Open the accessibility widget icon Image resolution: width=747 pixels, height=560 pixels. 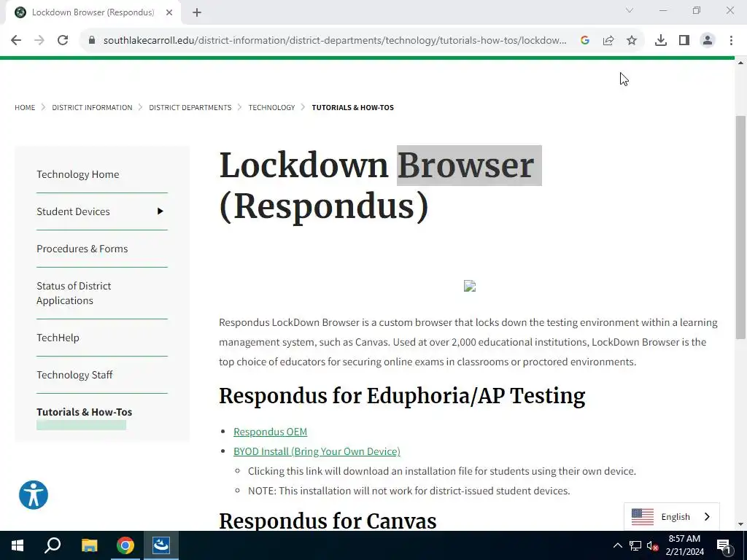pos(34,495)
